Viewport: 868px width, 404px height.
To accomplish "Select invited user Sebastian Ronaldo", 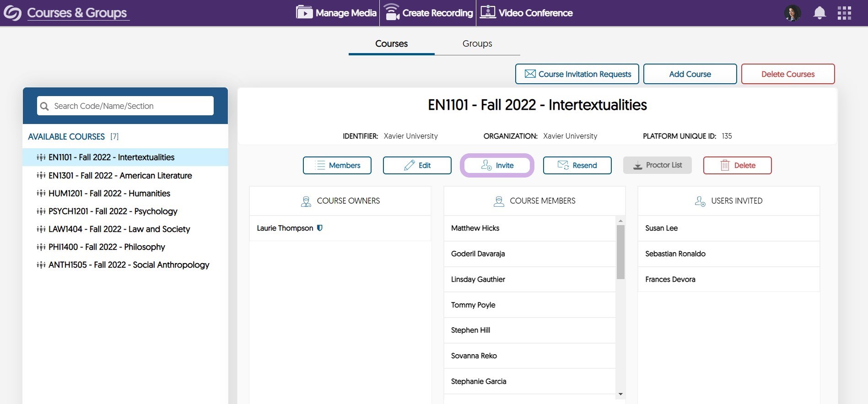I will click(x=675, y=254).
